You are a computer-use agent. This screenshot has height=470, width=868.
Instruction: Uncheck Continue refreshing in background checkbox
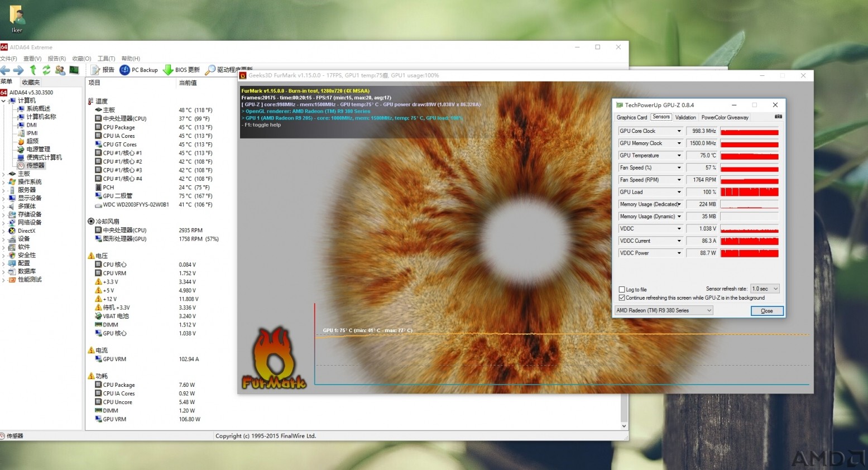[622, 298]
